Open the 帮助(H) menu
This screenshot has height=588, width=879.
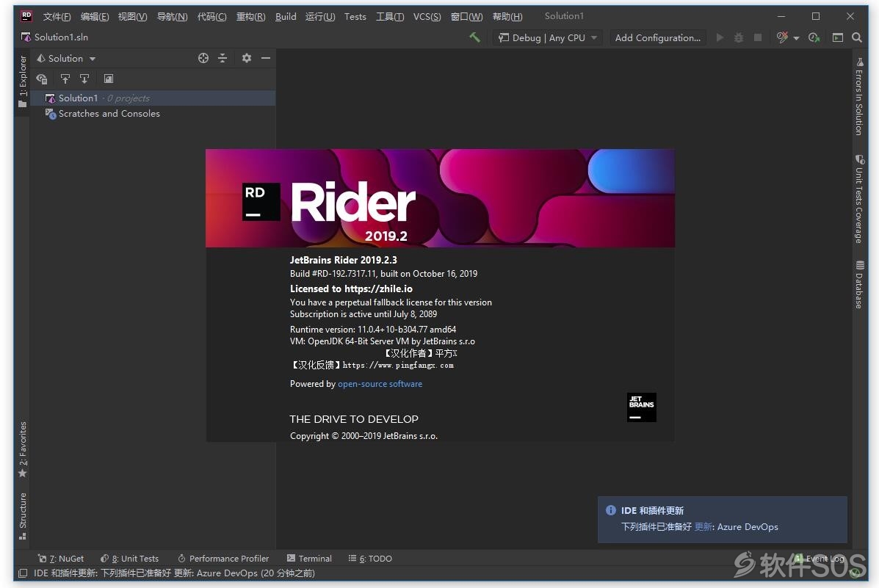click(x=507, y=16)
